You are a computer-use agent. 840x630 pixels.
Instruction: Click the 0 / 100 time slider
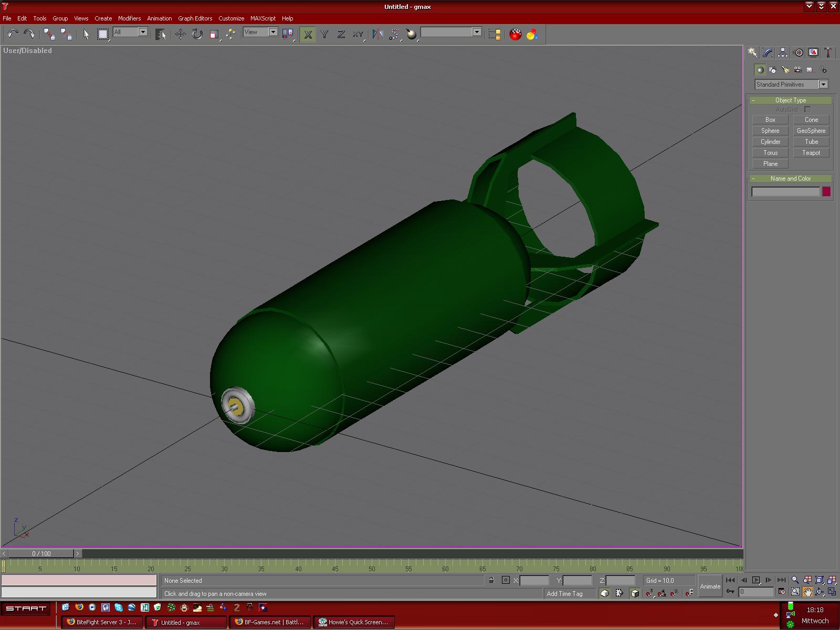click(41, 553)
